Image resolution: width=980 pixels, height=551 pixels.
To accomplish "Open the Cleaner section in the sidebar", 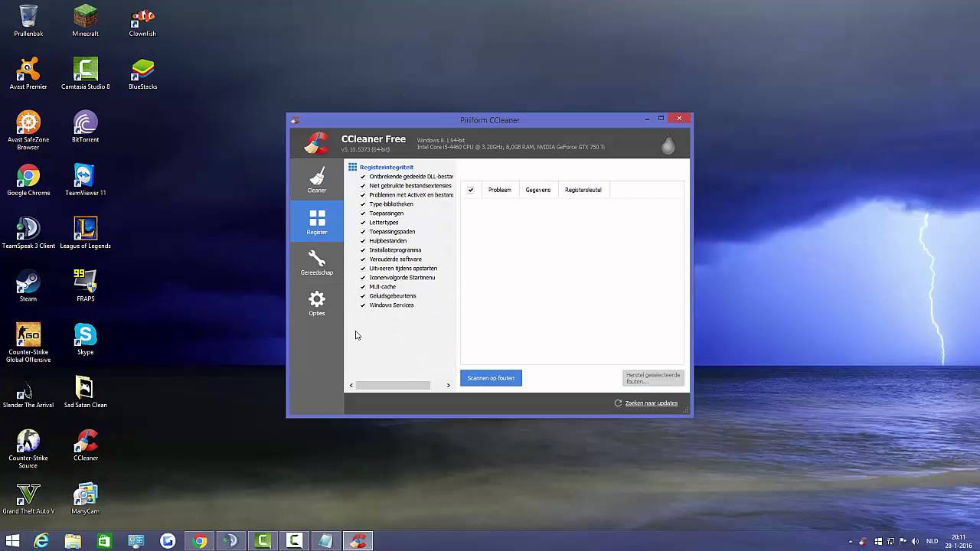I will [x=316, y=181].
